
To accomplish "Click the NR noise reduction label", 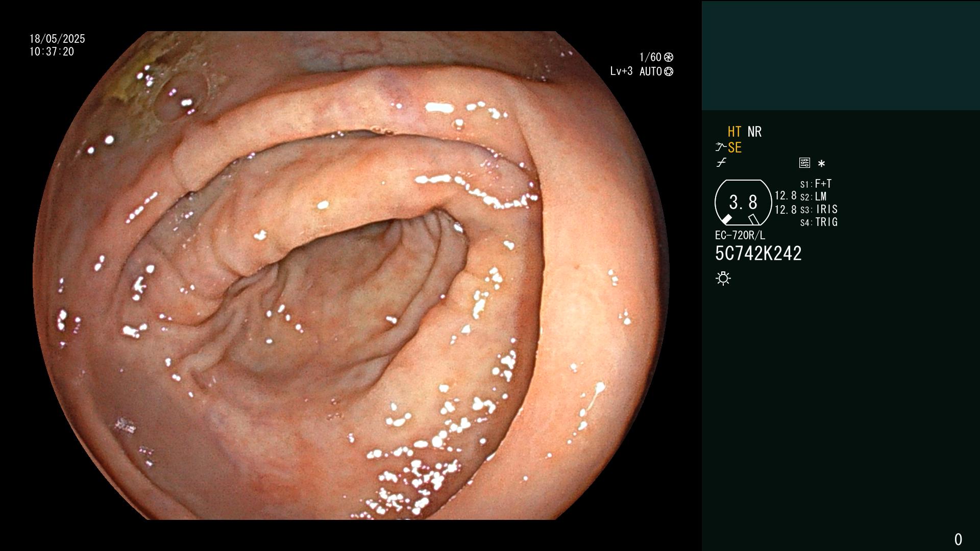I will click(754, 132).
